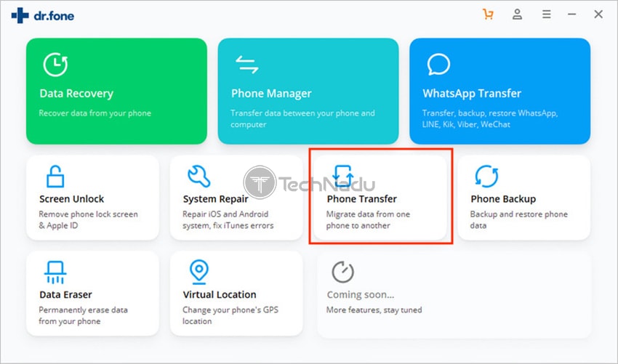Open the Data Eraser title

(x=66, y=295)
